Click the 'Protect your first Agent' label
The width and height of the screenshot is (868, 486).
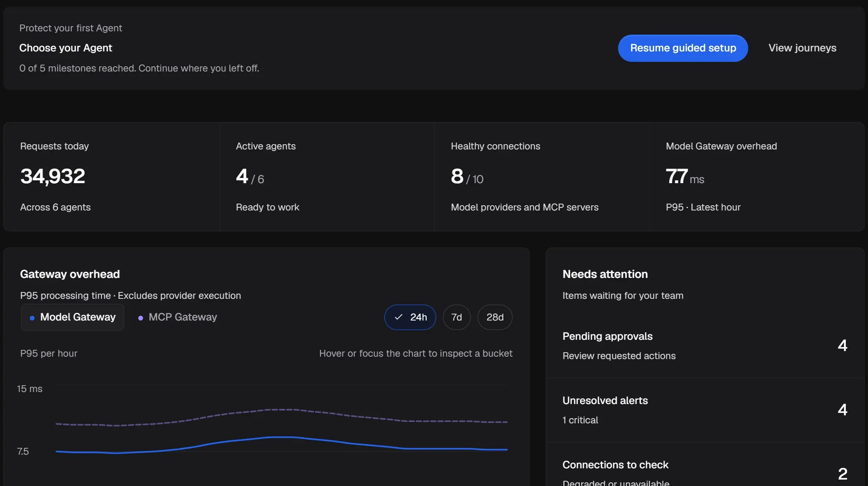pos(71,28)
